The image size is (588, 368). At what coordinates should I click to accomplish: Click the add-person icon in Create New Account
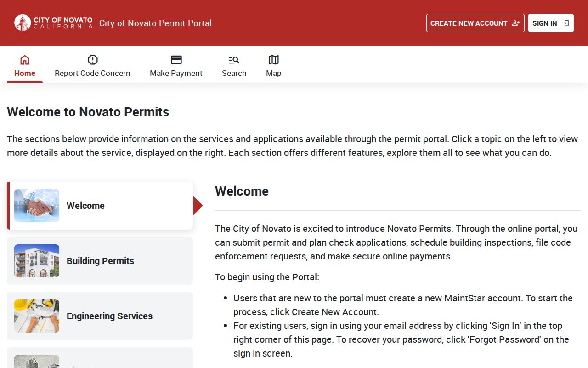coord(515,23)
